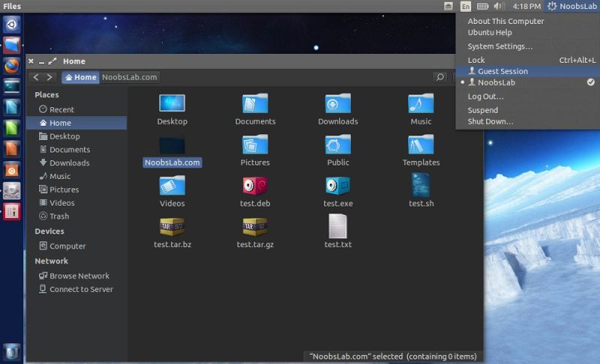Click the Files menu title in the top panel
600x364 pixels.
pyautogui.click(x=12, y=6)
